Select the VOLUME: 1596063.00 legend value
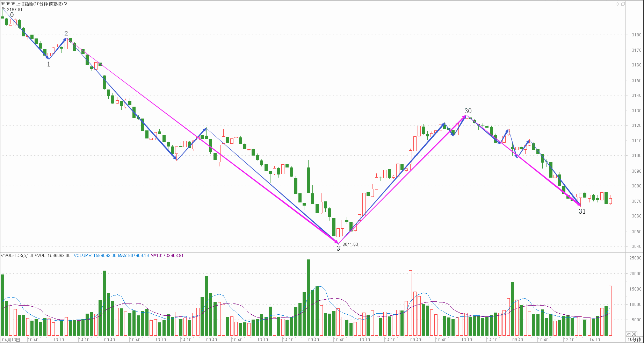This screenshot has height=343, width=644. [95, 256]
